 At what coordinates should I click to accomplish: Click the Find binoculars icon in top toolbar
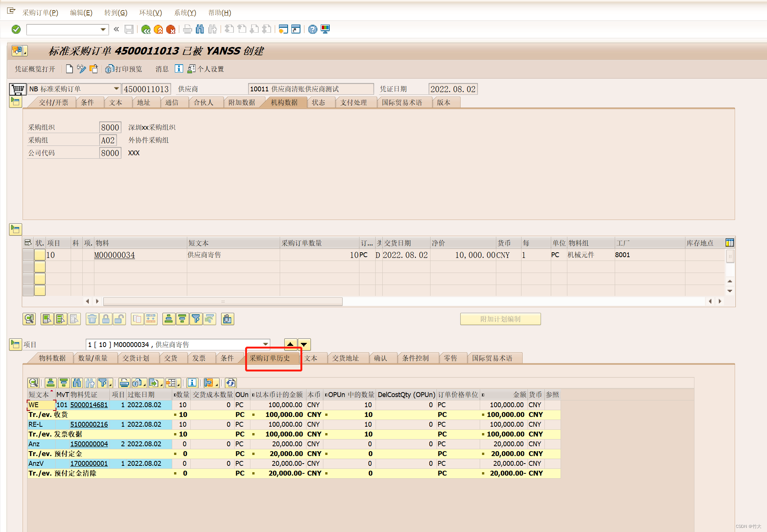tap(200, 29)
